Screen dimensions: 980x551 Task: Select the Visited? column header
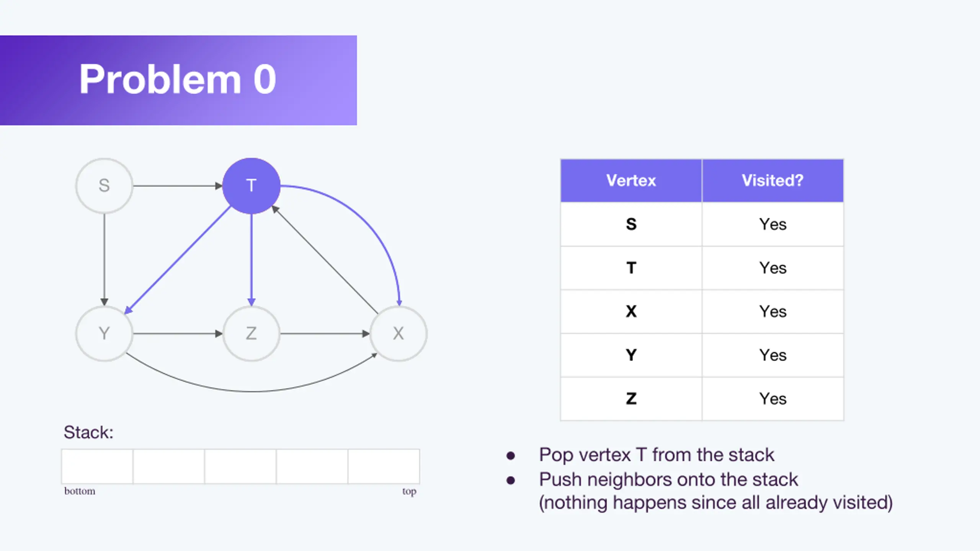point(773,180)
